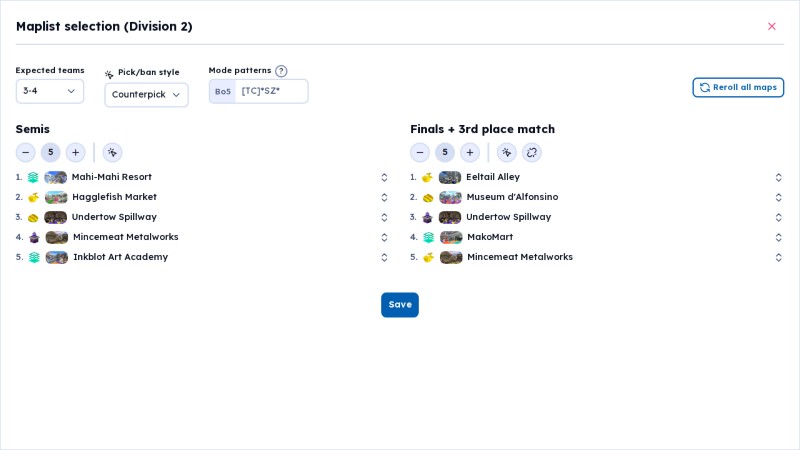Click the Hagglefish Market stage thumbnail
The height and width of the screenshot is (450, 800).
[56, 197]
